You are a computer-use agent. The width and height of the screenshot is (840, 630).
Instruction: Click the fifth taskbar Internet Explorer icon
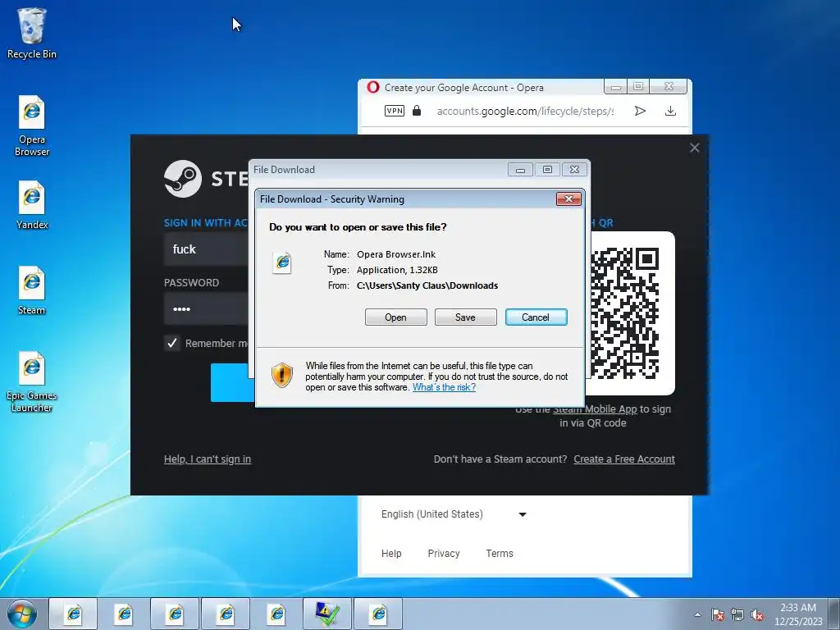pyautogui.click(x=276, y=614)
